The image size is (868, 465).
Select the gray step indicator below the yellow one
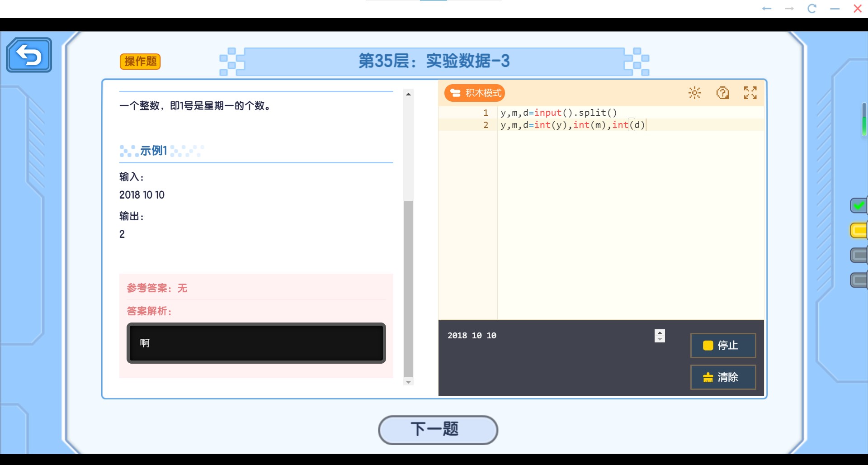pos(859,256)
